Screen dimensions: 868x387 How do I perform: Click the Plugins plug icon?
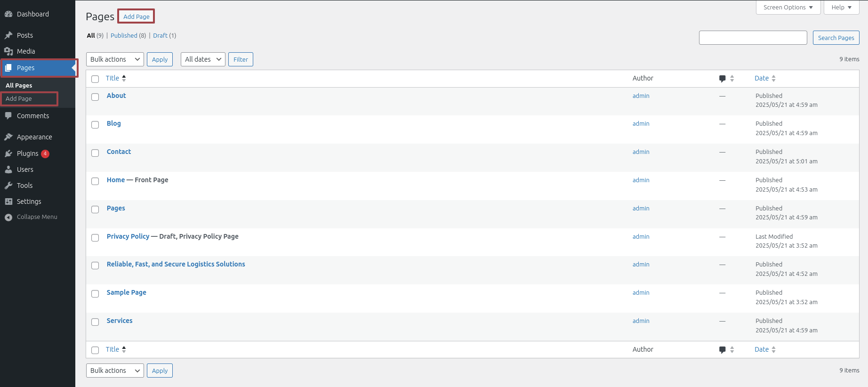pos(8,153)
